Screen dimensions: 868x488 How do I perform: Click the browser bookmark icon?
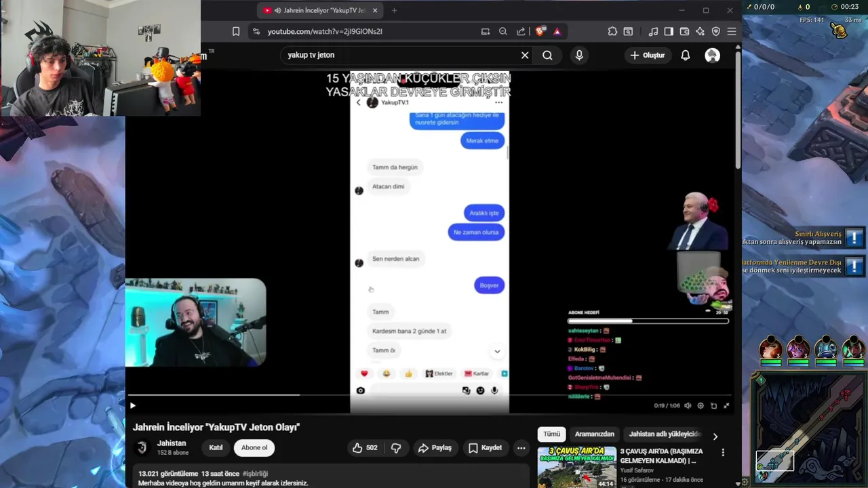click(x=236, y=31)
